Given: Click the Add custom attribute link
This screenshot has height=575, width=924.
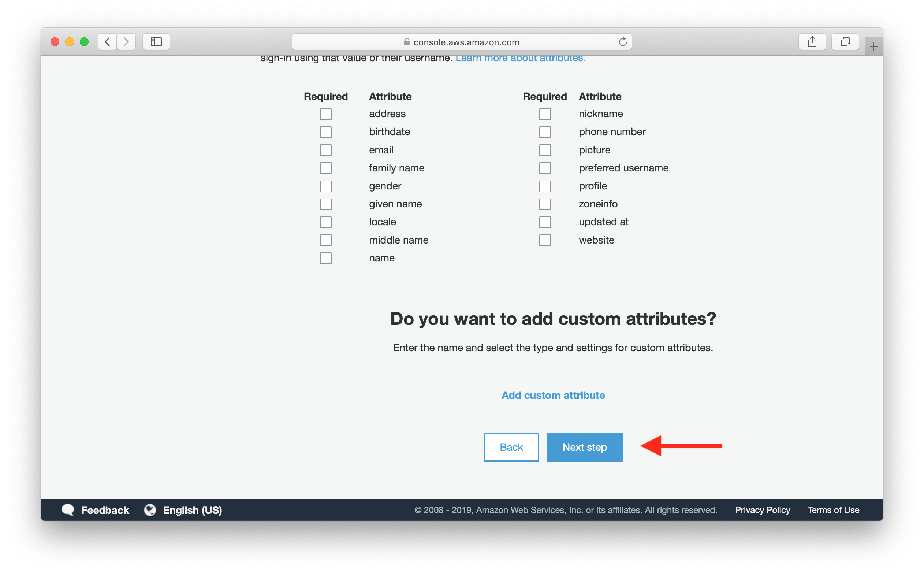Looking at the screenshot, I should tap(553, 395).
